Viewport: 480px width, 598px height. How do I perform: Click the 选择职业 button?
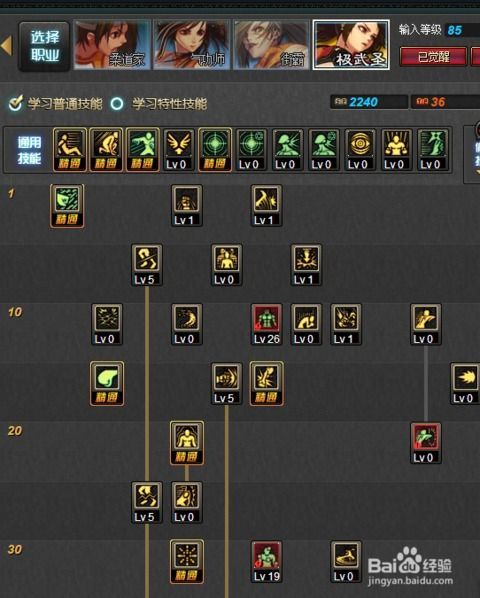point(44,47)
